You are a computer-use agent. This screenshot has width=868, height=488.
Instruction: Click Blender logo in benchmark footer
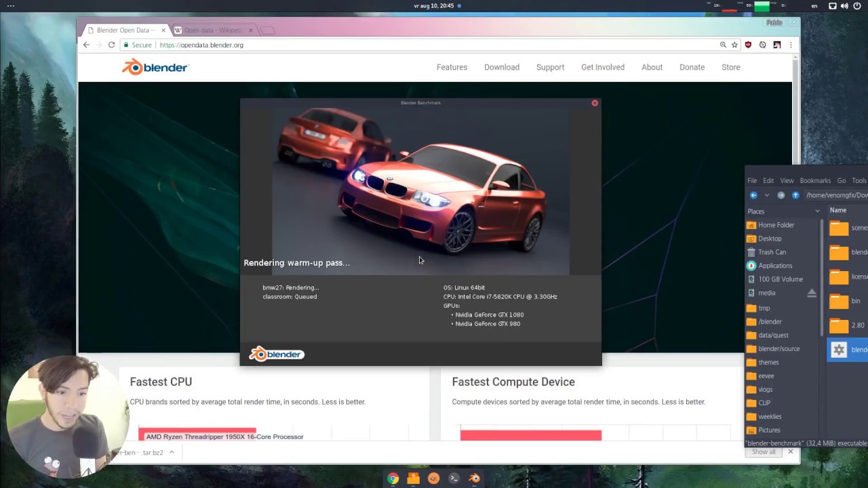click(x=277, y=354)
